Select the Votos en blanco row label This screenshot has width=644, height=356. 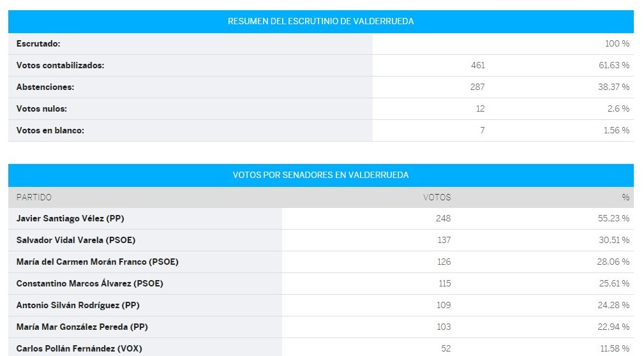coord(50,131)
